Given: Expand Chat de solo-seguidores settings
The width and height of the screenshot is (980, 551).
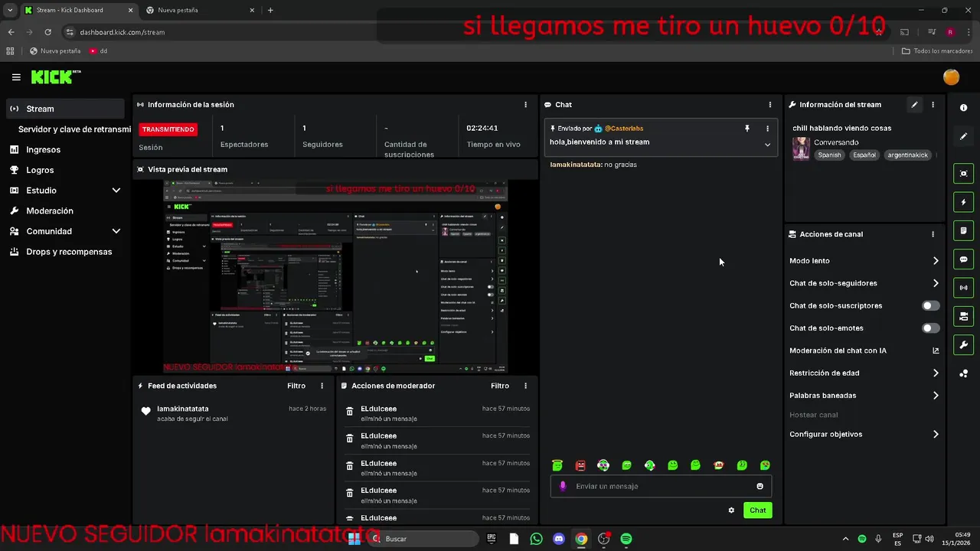Looking at the screenshot, I should point(936,283).
